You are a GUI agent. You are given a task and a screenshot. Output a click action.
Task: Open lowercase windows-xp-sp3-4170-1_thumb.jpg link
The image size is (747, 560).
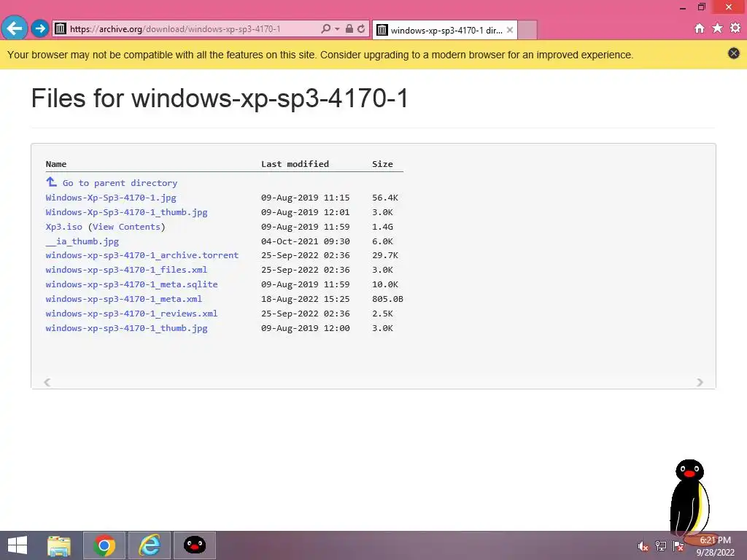coord(127,328)
